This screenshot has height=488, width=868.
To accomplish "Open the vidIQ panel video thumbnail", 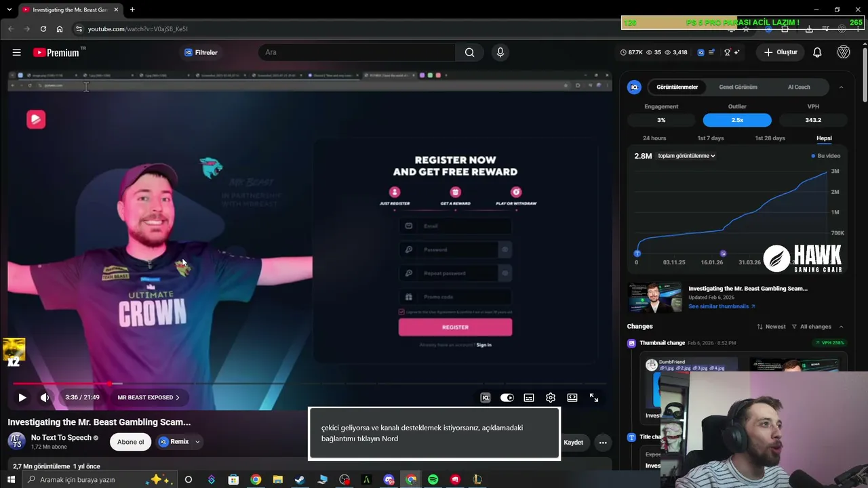I will 655,298.
